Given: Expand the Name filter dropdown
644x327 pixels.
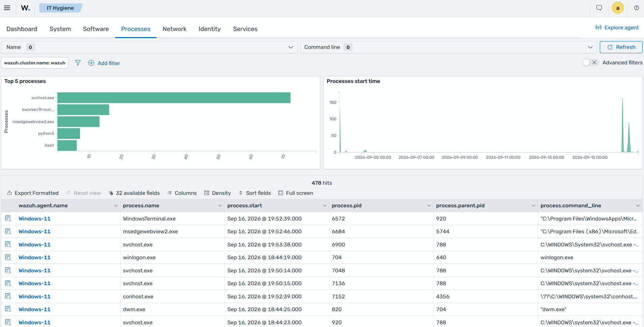Looking at the screenshot, I should [x=149, y=47].
